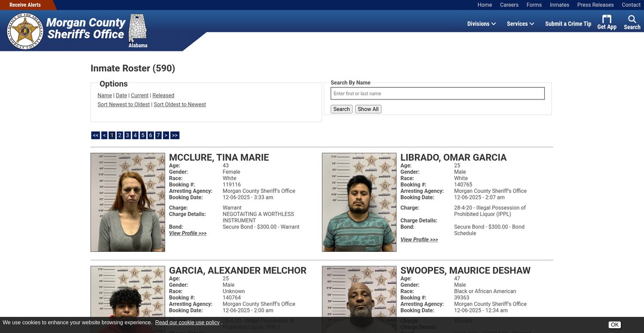Go to page 7

pyautogui.click(x=158, y=135)
